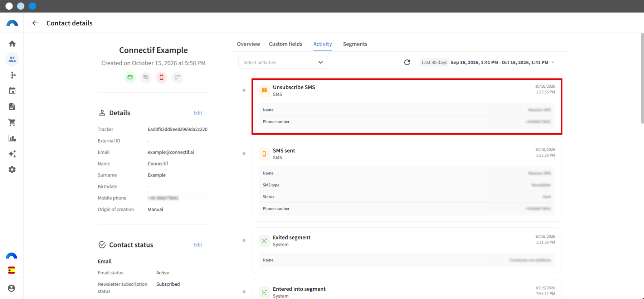Open the analytics bar chart icon
Screen dimensions: 644x299
pos(12,138)
